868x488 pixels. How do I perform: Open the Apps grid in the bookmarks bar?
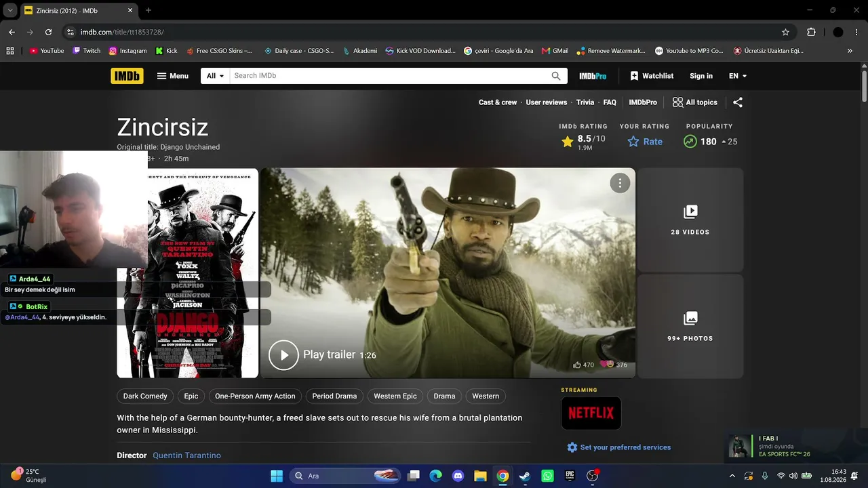10,51
